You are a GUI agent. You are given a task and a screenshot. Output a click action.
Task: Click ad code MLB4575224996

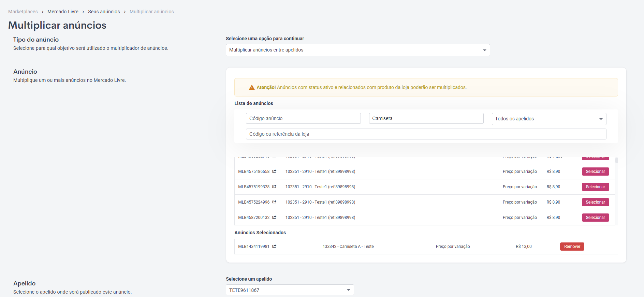pyautogui.click(x=254, y=202)
